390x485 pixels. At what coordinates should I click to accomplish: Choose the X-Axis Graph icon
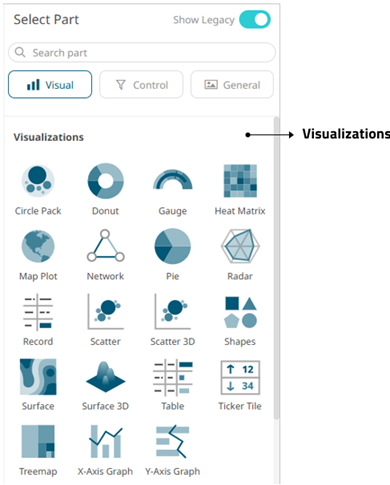pyautogui.click(x=105, y=441)
